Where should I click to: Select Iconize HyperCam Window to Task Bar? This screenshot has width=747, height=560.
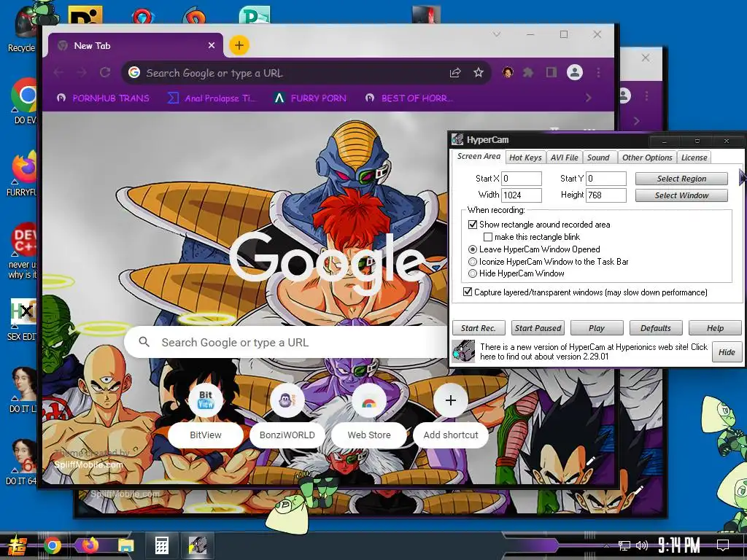coord(473,262)
